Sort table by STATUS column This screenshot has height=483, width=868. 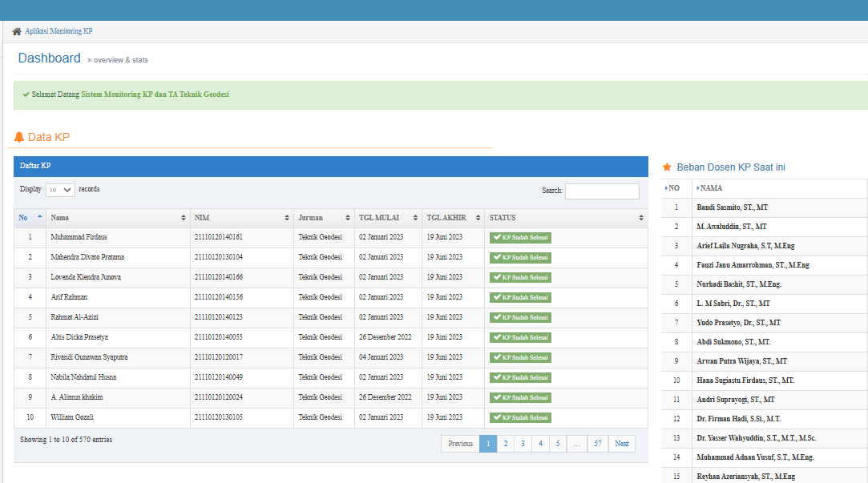[x=567, y=218]
